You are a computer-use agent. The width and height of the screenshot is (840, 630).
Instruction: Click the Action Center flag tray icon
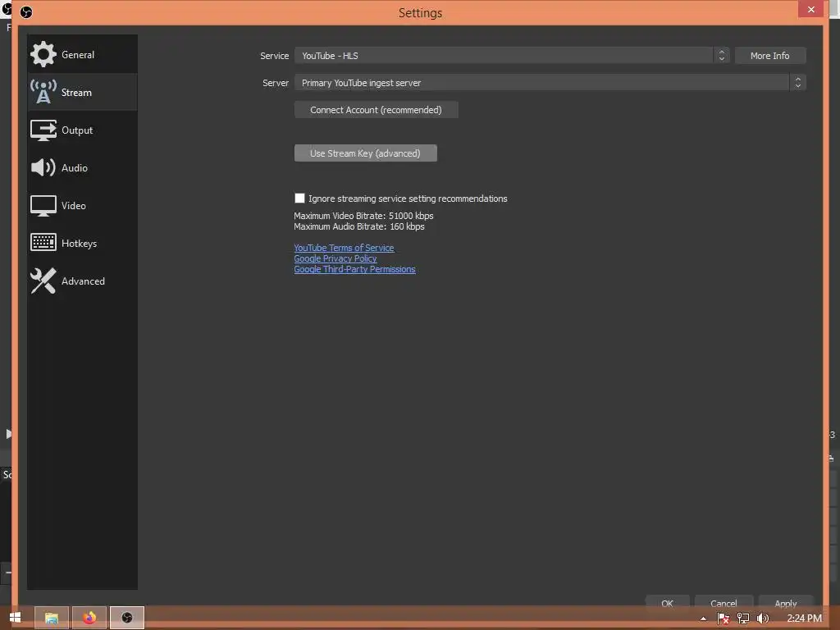coord(723,619)
